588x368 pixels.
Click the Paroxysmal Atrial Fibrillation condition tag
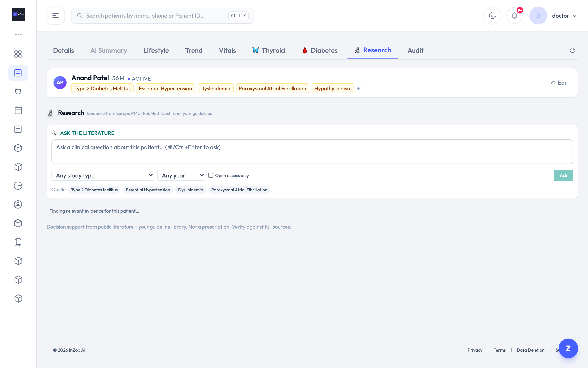tap(272, 88)
